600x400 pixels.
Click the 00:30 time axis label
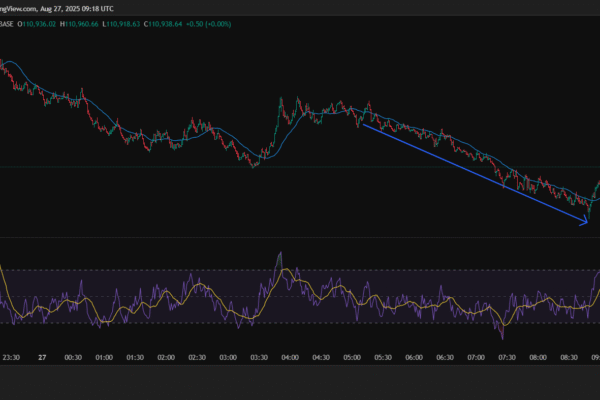pyautogui.click(x=73, y=356)
